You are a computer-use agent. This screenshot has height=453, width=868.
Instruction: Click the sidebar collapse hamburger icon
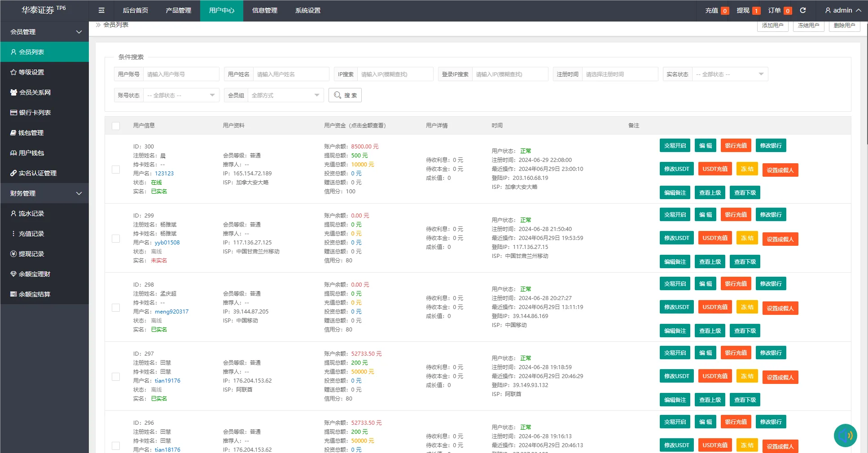click(x=101, y=10)
